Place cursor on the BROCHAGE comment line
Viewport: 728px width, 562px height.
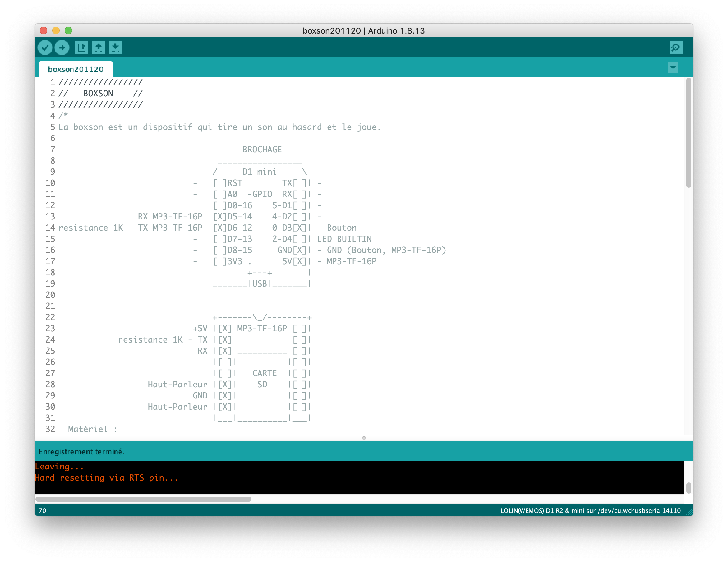tap(262, 150)
